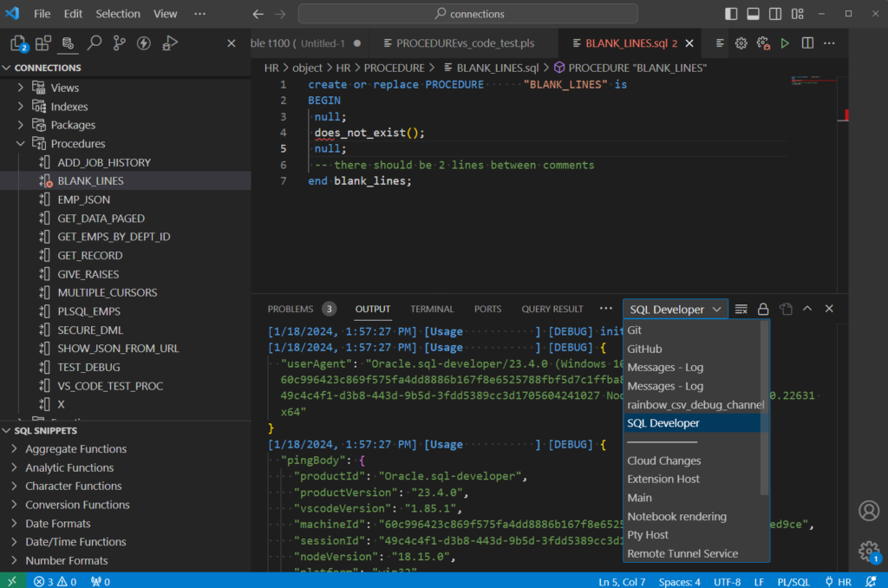Click the format document lines icon in editor toolbar
Screen dimensions: 888x588
[x=720, y=43]
